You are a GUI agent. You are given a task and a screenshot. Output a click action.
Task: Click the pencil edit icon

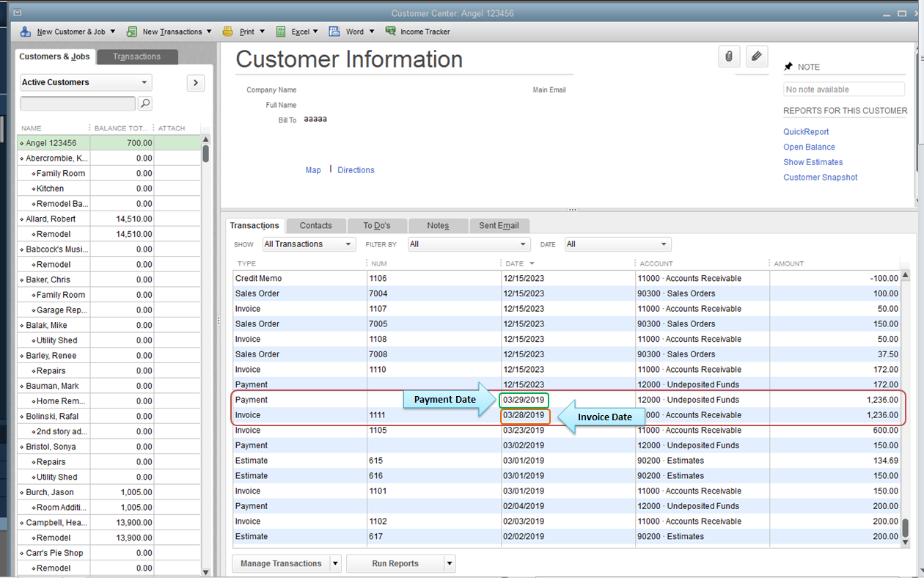[x=756, y=56]
